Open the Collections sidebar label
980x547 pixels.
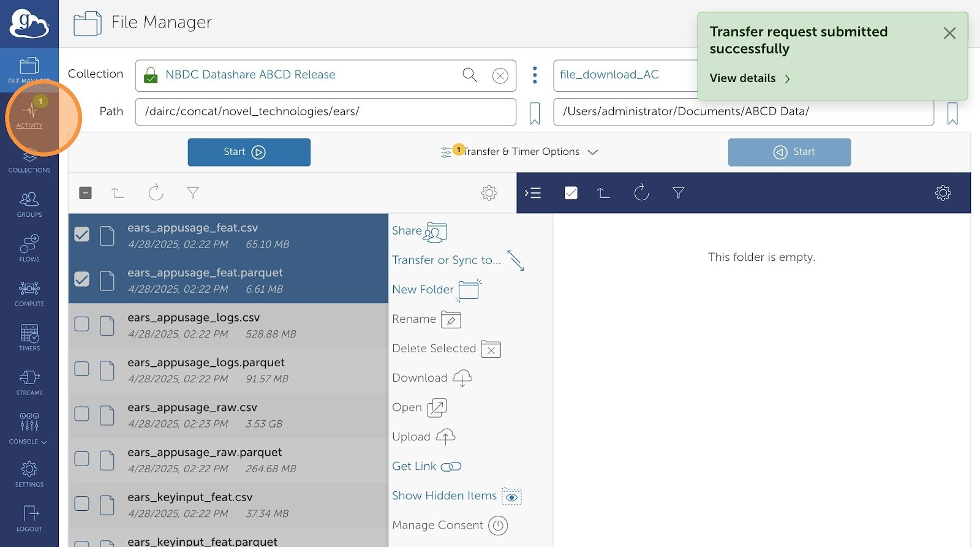pyautogui.click(x=29, y=170)
